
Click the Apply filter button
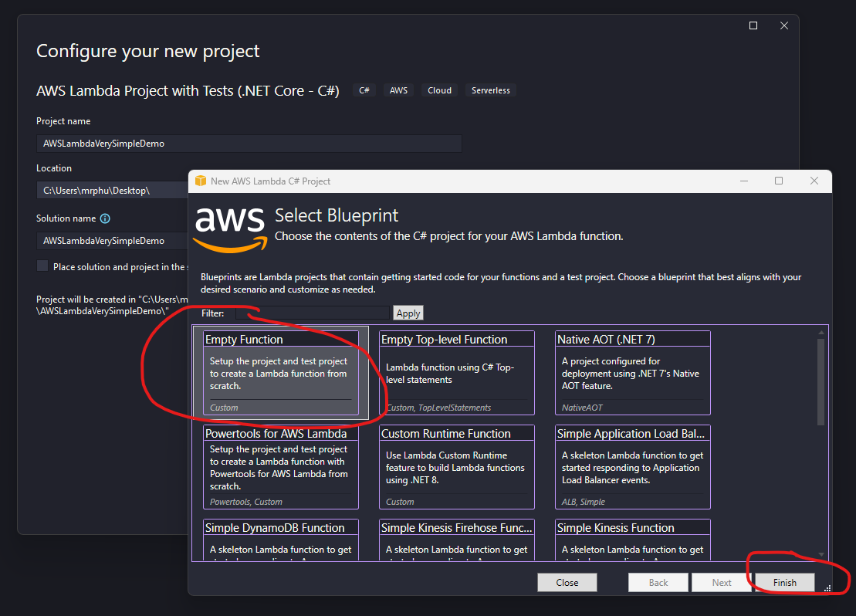tap(408, 313)
